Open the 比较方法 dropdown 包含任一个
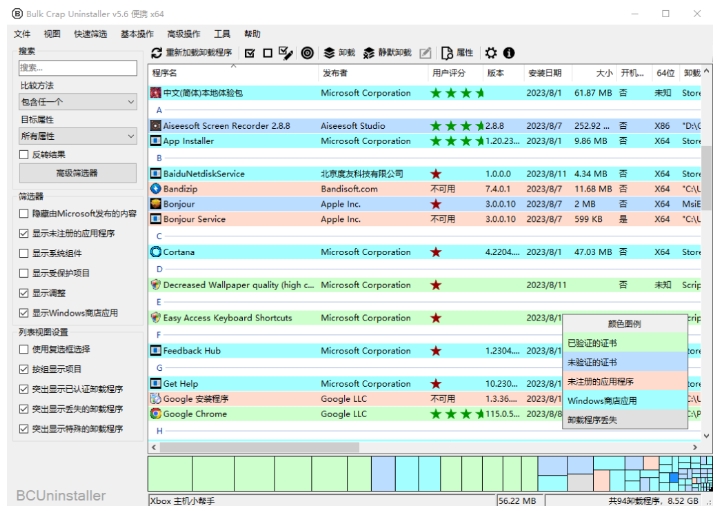 click(78, 102)
